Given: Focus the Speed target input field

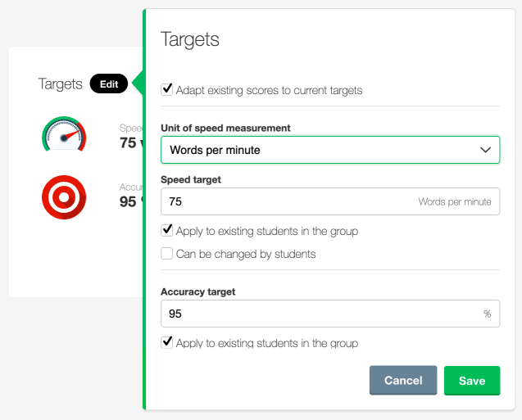Looking at the screenshot, I should (x=287, y=201).
